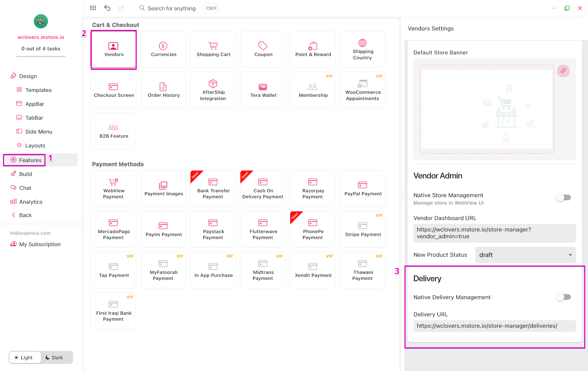
Task: Open the Currencies feature card
Action: [163, 50]
